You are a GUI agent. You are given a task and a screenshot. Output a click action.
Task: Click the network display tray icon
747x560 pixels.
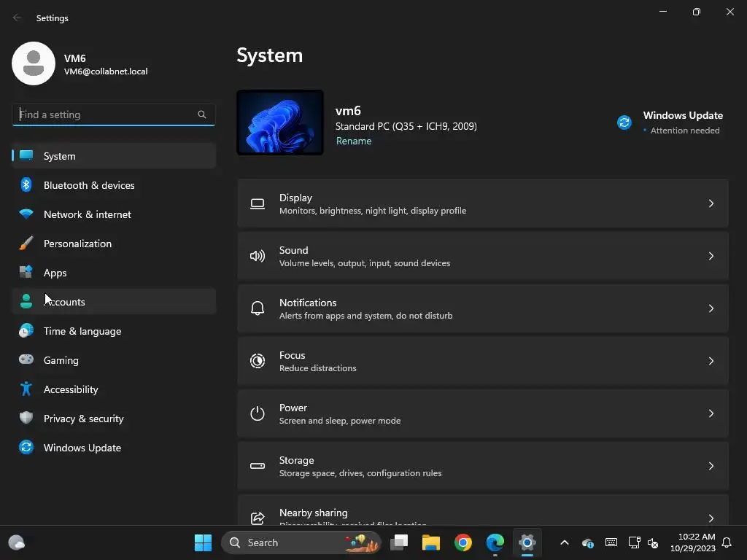click(634, 542)
